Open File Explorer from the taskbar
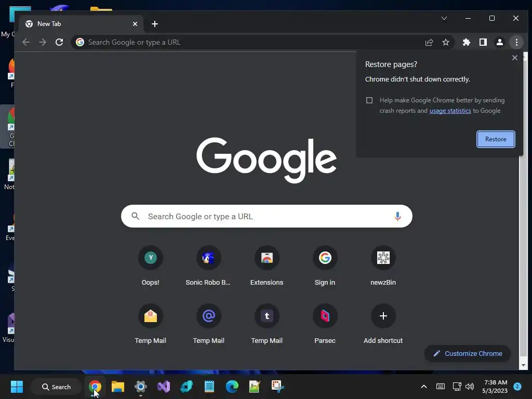Screen dimensions: 532x399 pyautogui.click(x=118, y=387)
